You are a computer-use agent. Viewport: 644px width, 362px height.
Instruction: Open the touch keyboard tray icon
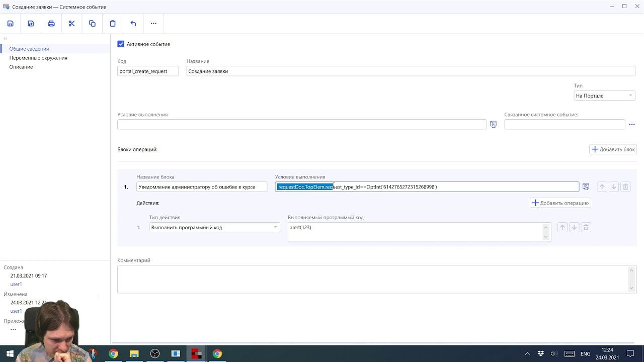tap(569, 354)
